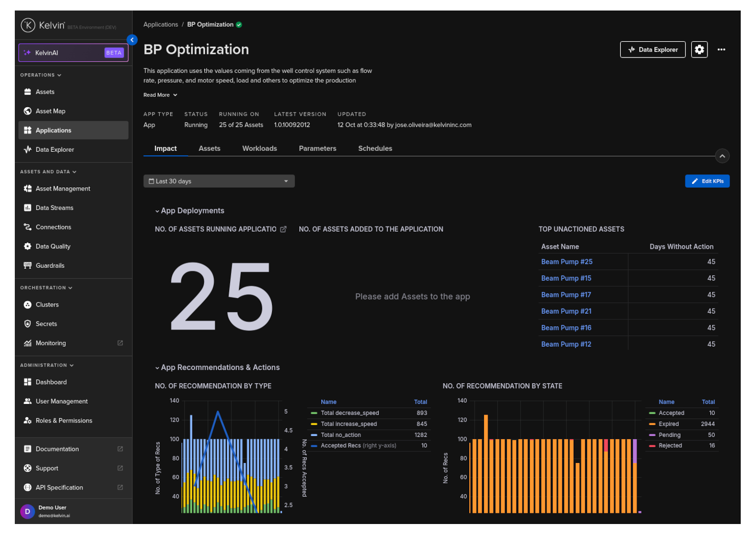The width and height of the screenshot is (756, 535).
Task: Switch to the Workloads tab
Action: 259,149
